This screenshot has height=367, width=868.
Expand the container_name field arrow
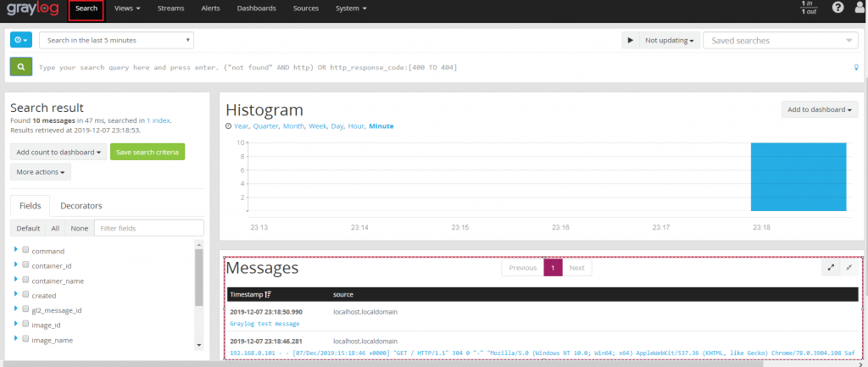[16, 280]
